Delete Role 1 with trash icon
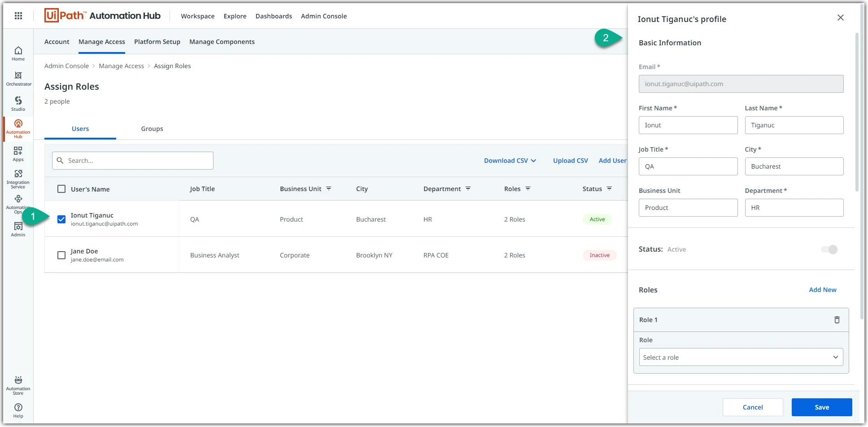The image size is (868, 427). click(837, 320)
